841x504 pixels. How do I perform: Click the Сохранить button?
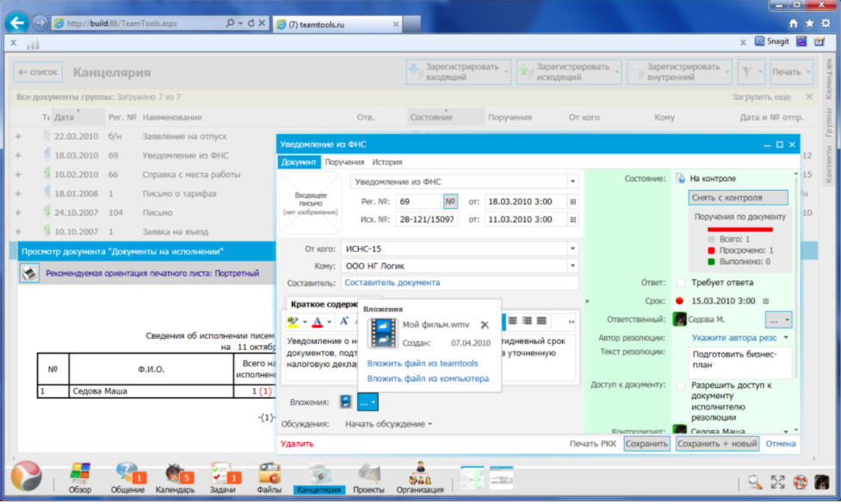point(646,444)
